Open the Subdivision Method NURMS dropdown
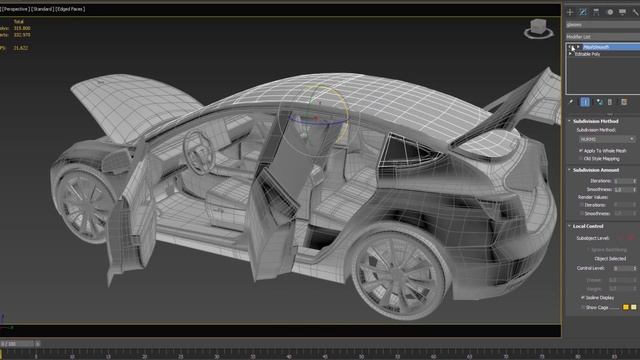The height and width of the screenshot is (360, 640). pyautogui.click(x=607, y=139)
